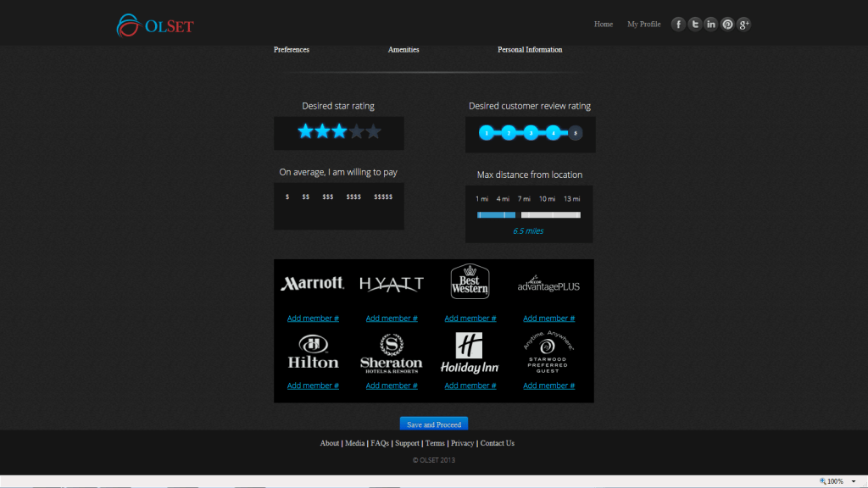Select the Hilton logo
The height and width of the screenshot is (488, 868).
(x=313, y=352)
